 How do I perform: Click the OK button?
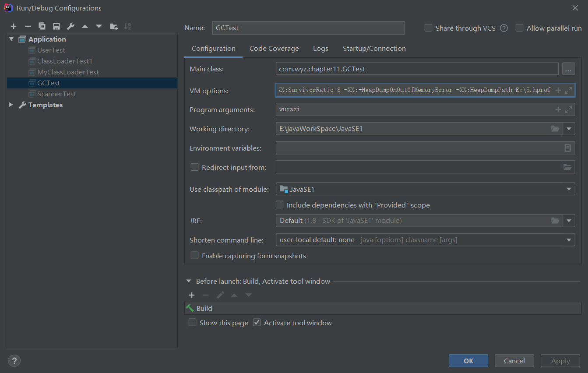pos(468,361)
